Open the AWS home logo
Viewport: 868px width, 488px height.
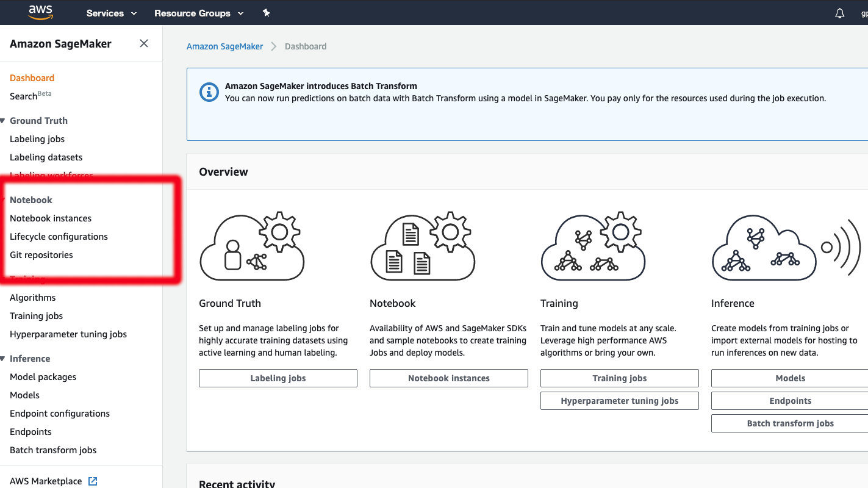[x=41, y=12]
